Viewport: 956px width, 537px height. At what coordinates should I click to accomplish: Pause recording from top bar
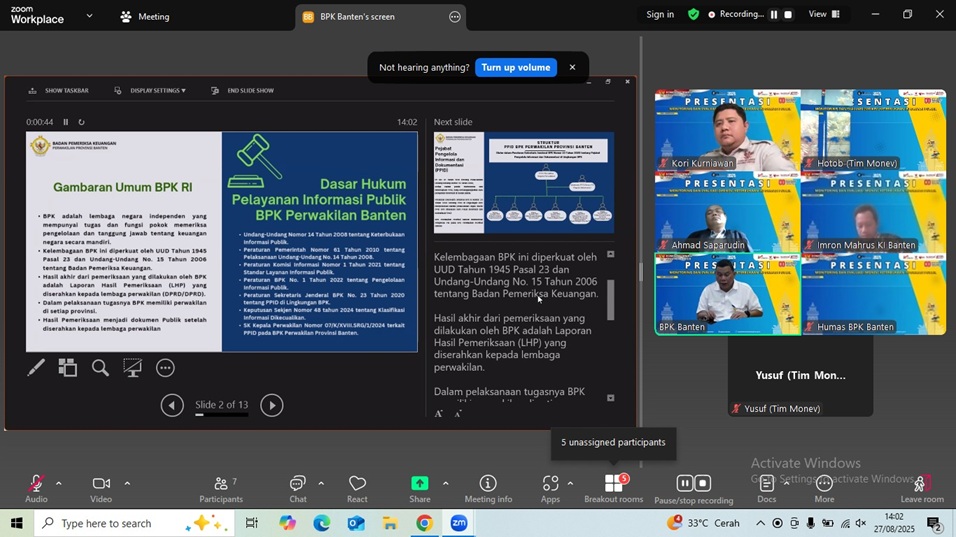tap(774, 14)
